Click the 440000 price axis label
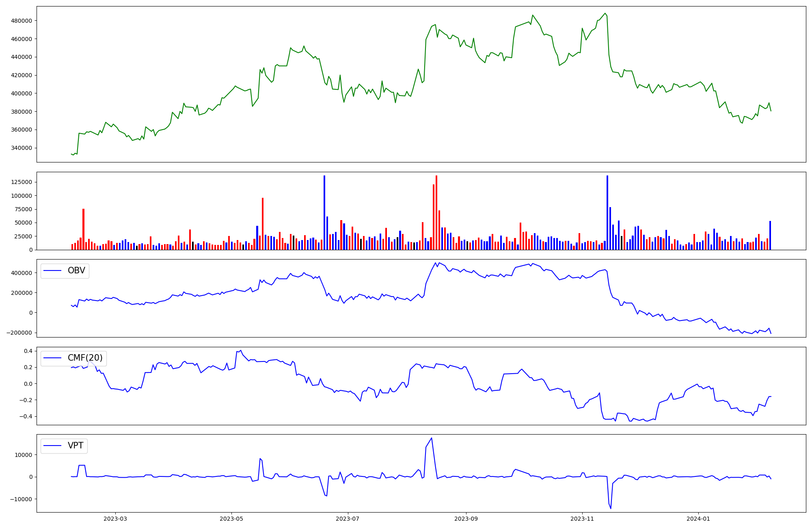 tap(22, 57)
